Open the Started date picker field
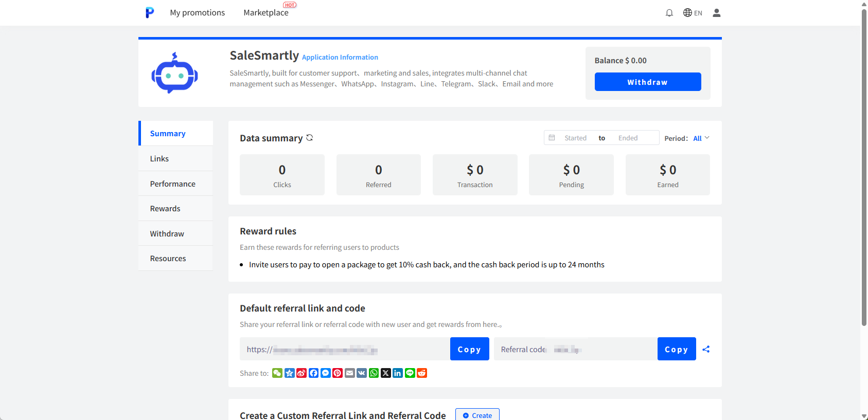Viewport: 868px width, 420px height. tap(575, 138)
